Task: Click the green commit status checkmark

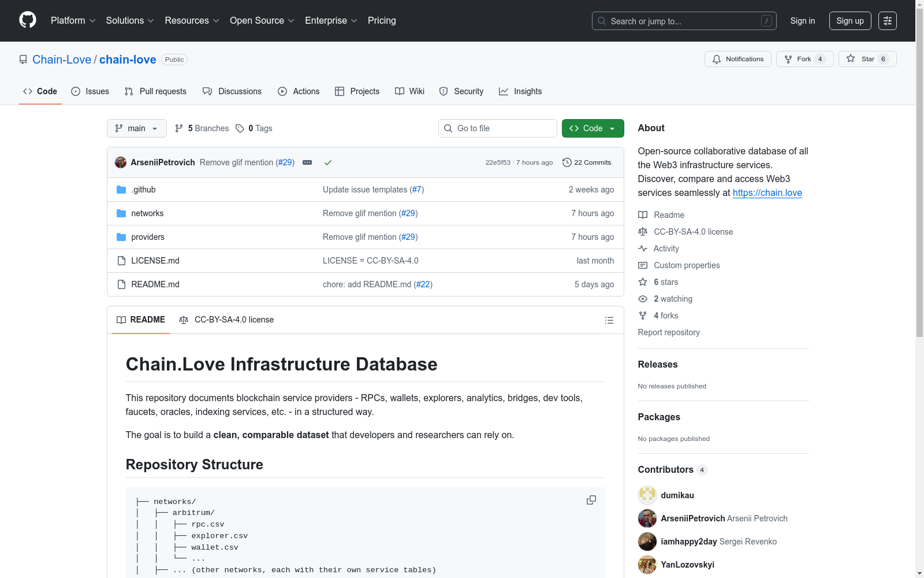Action: click(x=328, y=162)
